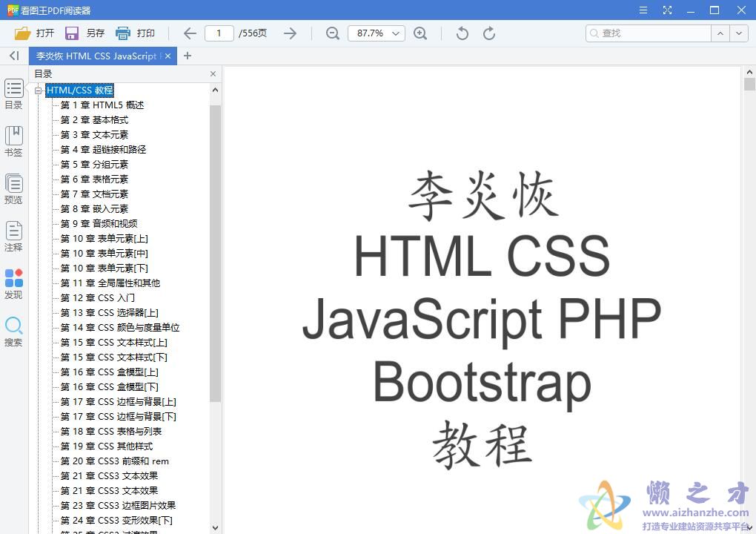Open the 注释 annotations panel

click(x=13, y=236)
